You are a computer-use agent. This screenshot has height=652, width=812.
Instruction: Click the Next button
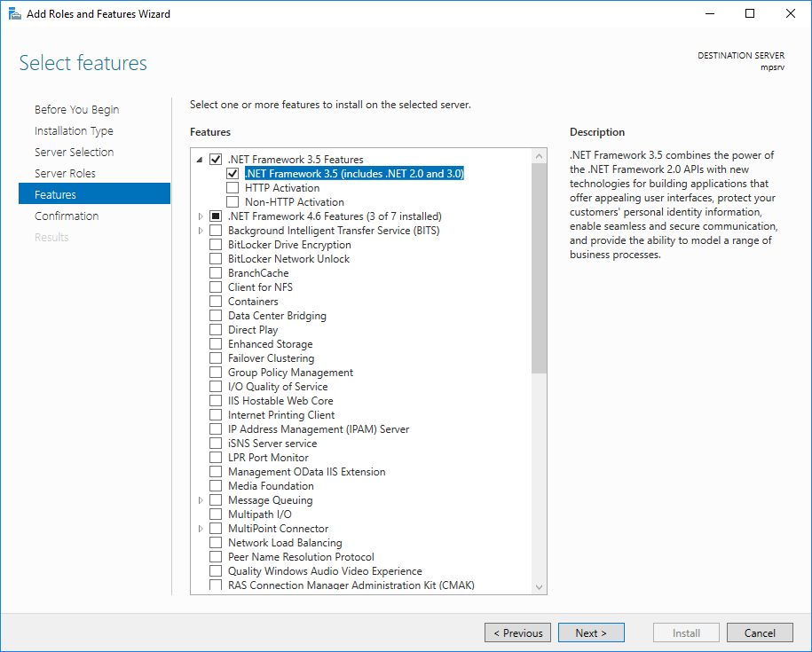(591, 632)
